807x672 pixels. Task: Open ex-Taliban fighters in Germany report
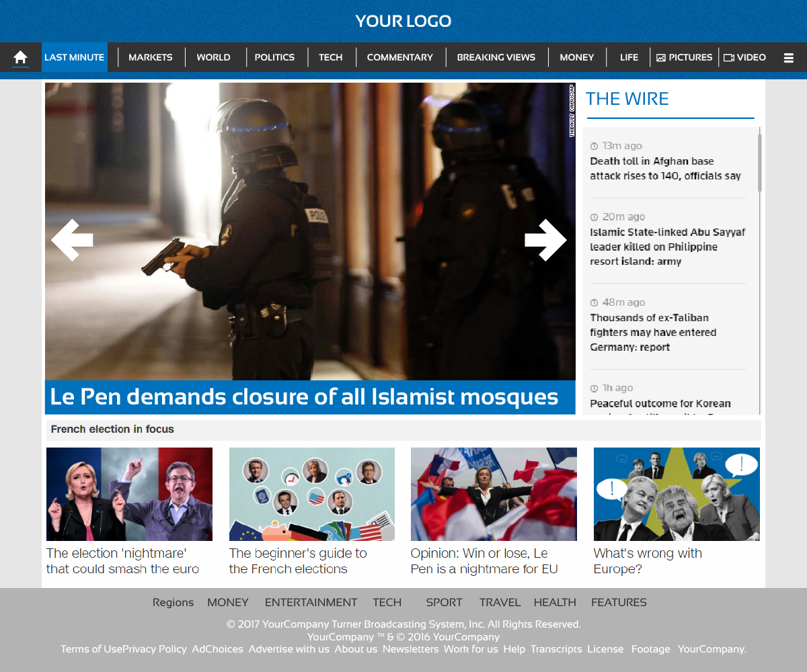(x=653, y=332)
